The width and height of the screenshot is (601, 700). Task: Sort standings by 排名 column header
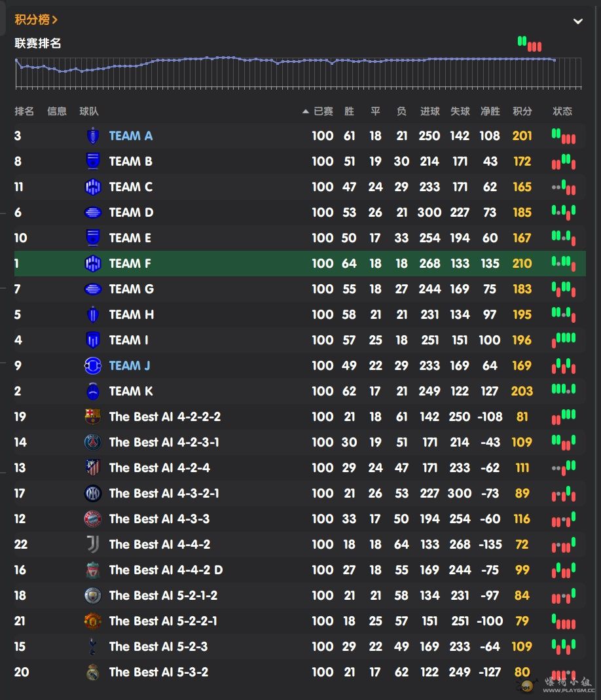point(24,111)
